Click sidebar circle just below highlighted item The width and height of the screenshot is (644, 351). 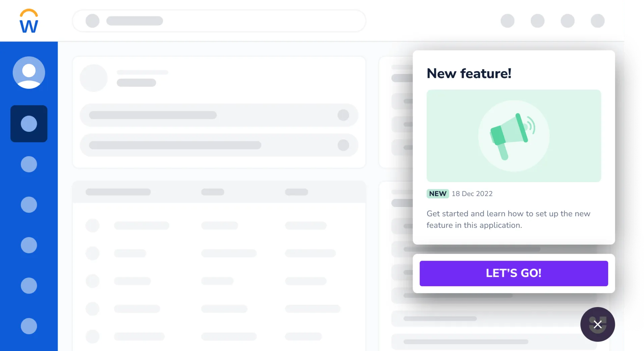tap(29, 164)
